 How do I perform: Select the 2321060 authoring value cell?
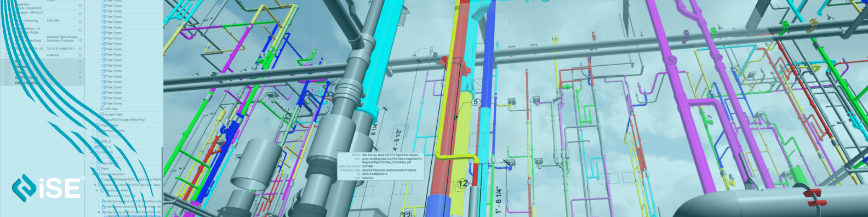(53, 21)
